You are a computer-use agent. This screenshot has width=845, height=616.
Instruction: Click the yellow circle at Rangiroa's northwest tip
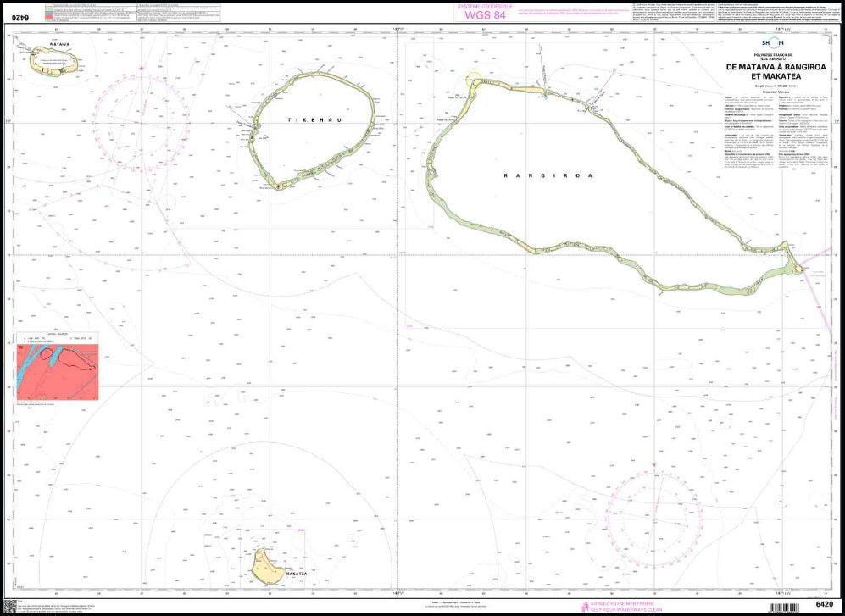[472, 80]
